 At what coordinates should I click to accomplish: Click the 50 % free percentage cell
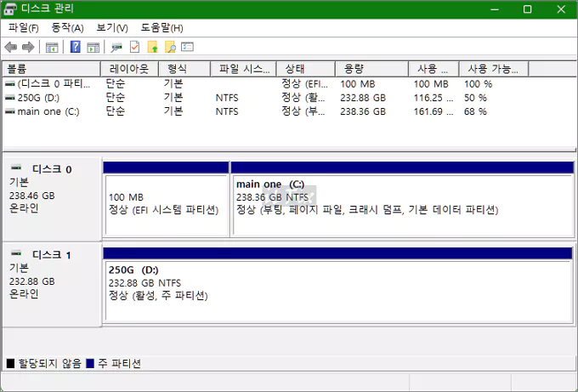click(x=475, y=98)
